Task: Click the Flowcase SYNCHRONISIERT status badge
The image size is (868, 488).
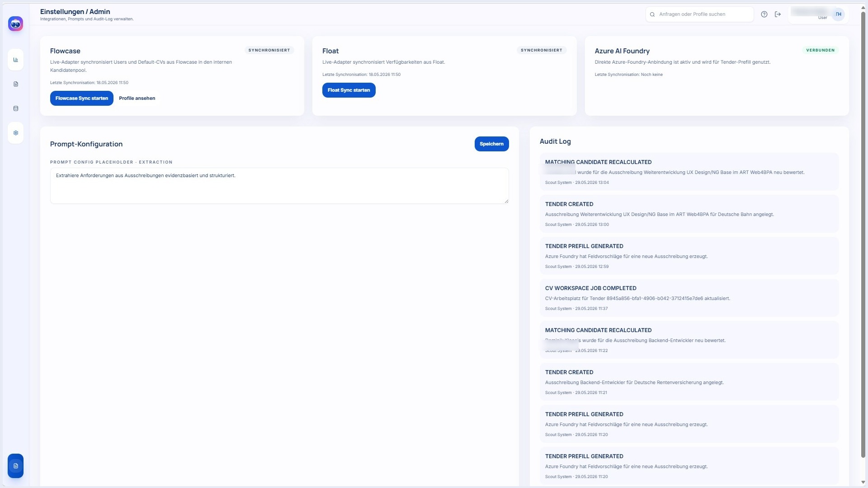Action: click(269, 50)
